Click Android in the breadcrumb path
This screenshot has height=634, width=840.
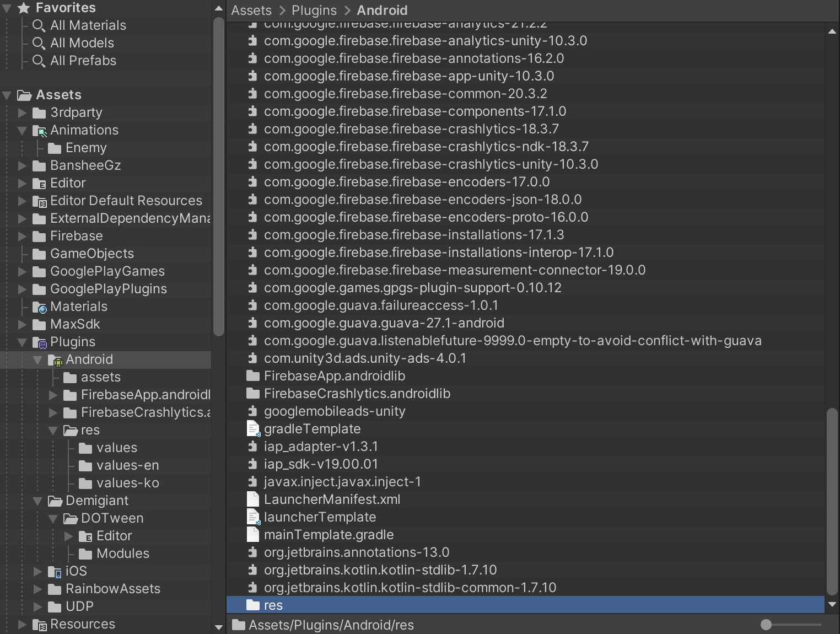[382, 10]
